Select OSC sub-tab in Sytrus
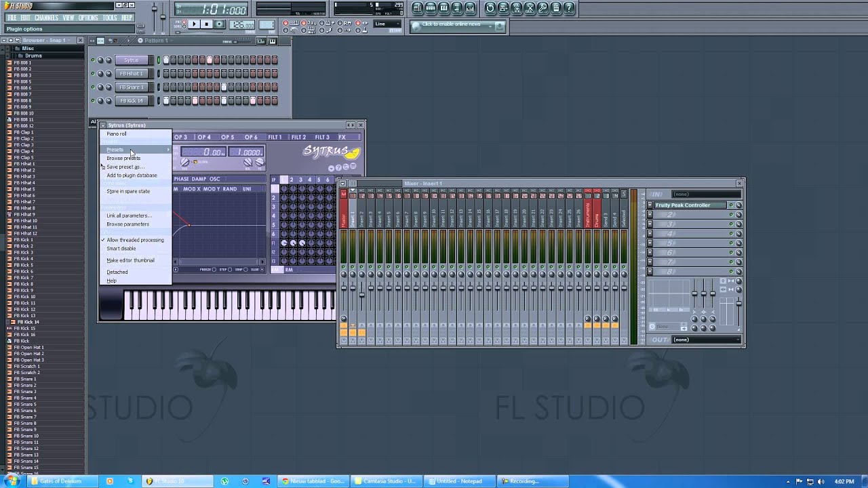The height and width of the screenshot is (488, 868). click(x=215, y=179)
